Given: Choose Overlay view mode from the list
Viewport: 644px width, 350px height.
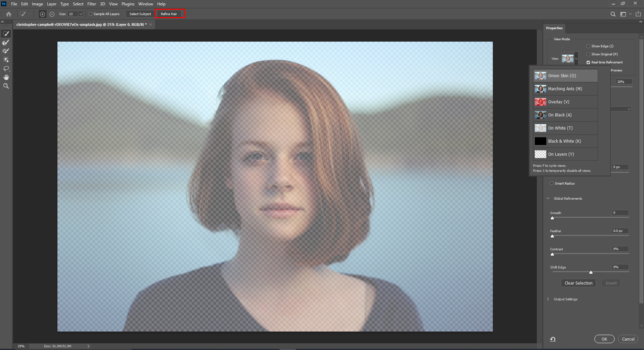Looking at the screenshot, I should 558,102.
